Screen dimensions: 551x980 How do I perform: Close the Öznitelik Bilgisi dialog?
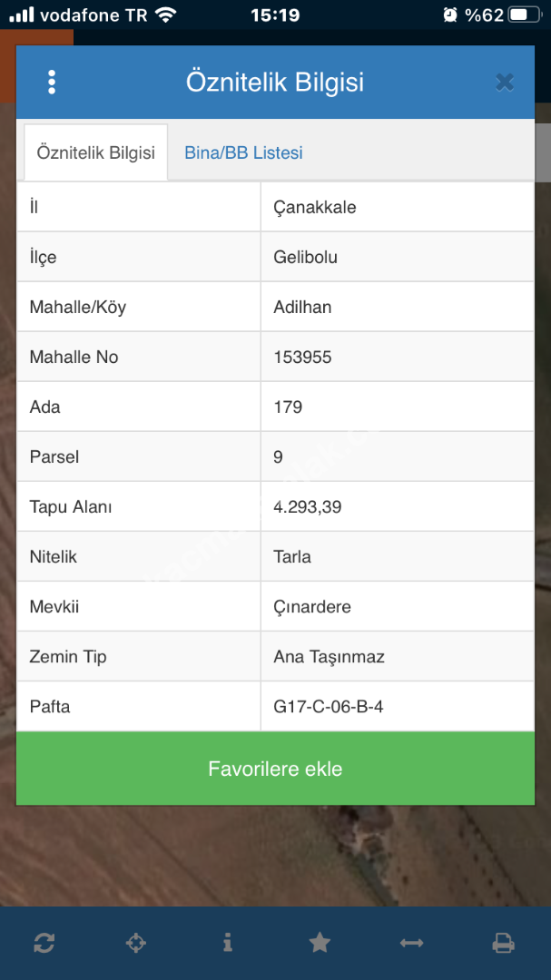pyautogui.click(x=505, y=83)
